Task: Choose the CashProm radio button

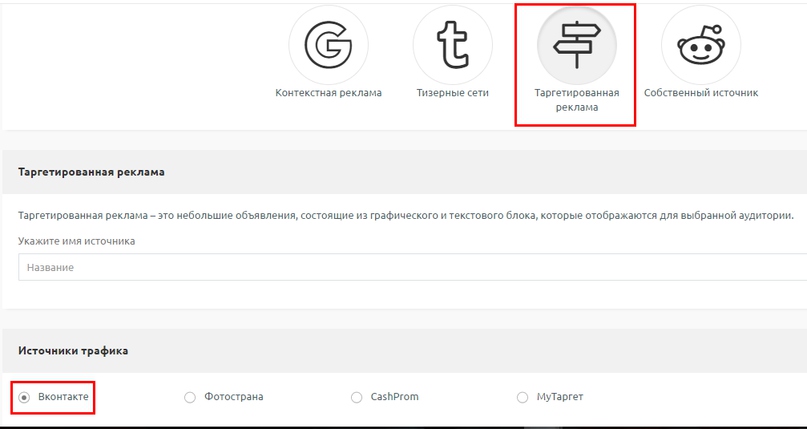Action: [356, 398]
